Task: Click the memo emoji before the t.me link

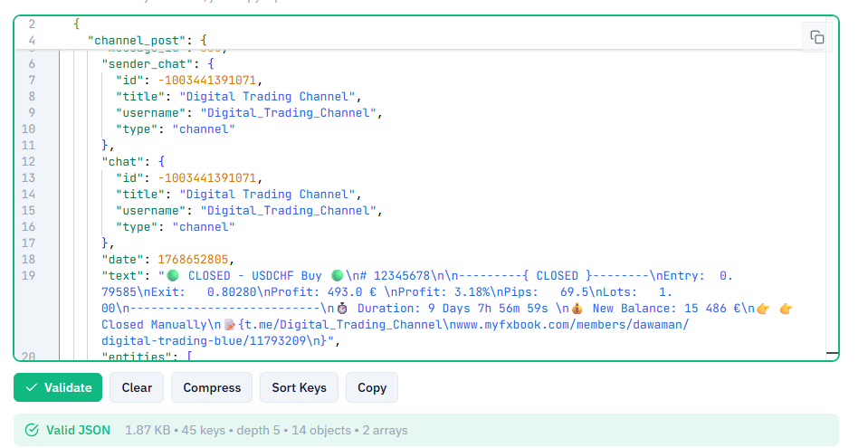Action: (230, 325)
